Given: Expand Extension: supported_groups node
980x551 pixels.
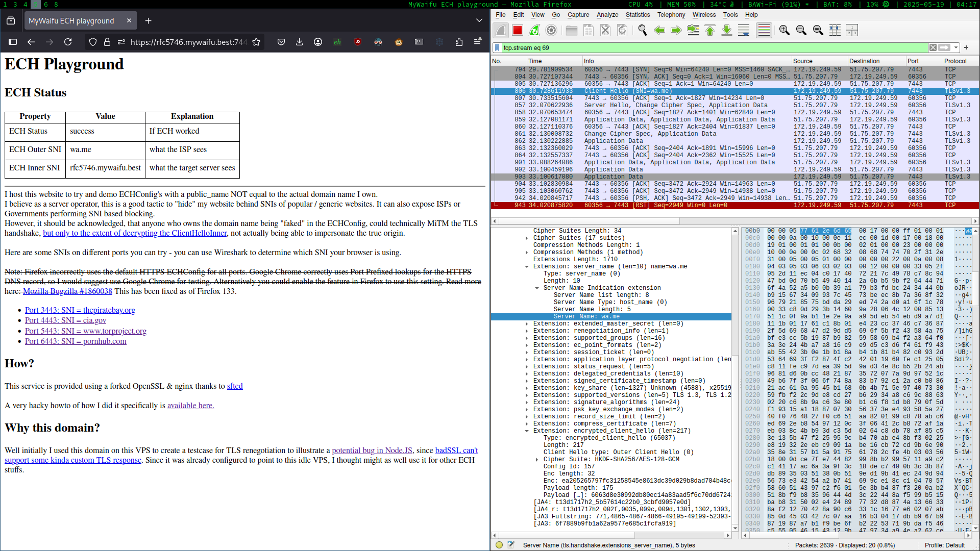Looking at the screenshot, I should pos(527,338).
